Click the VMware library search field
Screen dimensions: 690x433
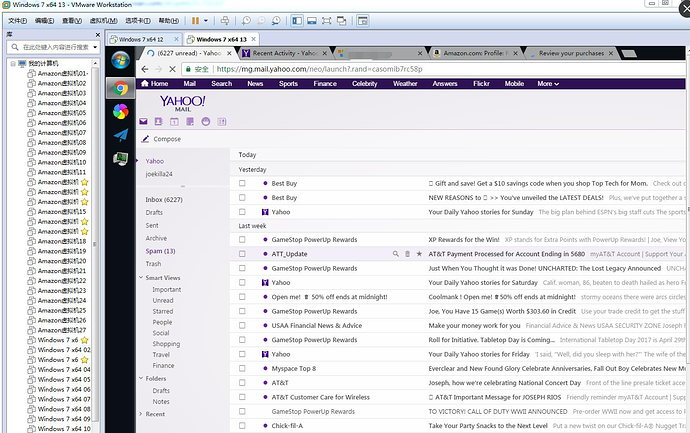(55, 46)
